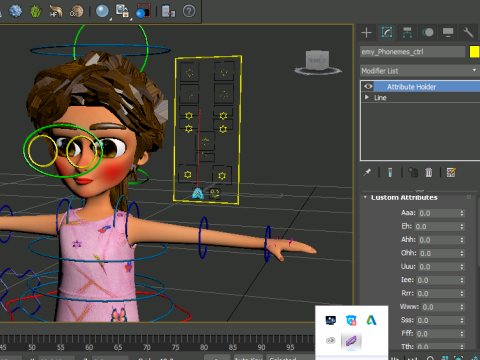Click the purple feather tray icon
Viewport: 480px width, 360px height.
point(351,341)
